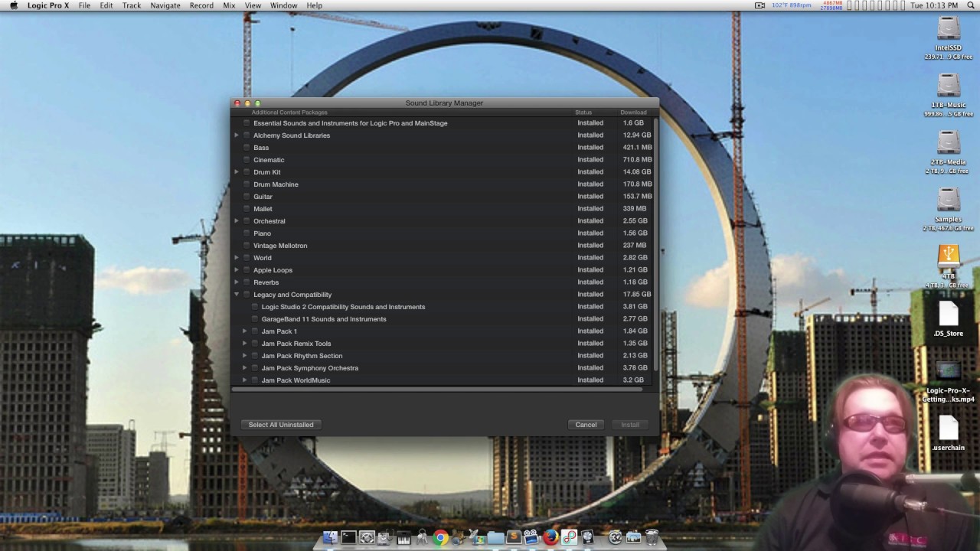Check Logic Studio 2 Compatibility checkbox
980x551 pixels.
255,307
